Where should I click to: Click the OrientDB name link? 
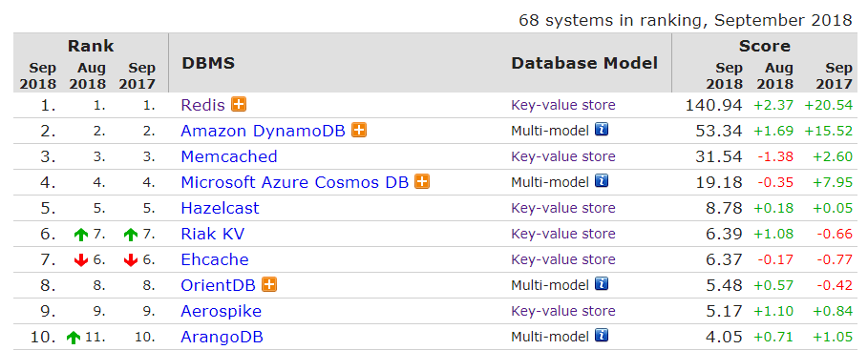point(218,285)
